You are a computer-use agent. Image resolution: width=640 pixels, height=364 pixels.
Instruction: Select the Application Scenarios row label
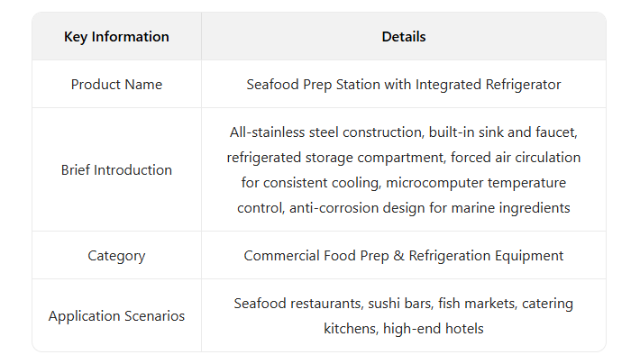pyautogui.click(x=116, y=316)
